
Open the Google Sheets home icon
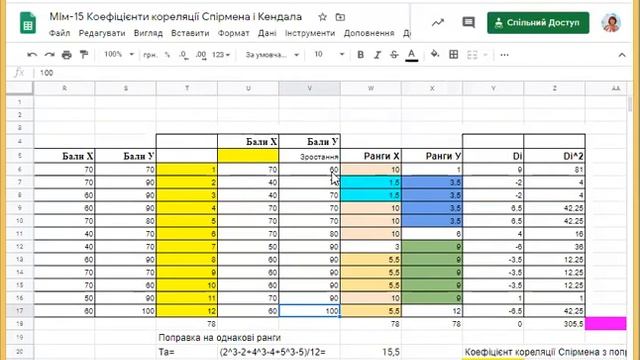click(x=28, y=22)
